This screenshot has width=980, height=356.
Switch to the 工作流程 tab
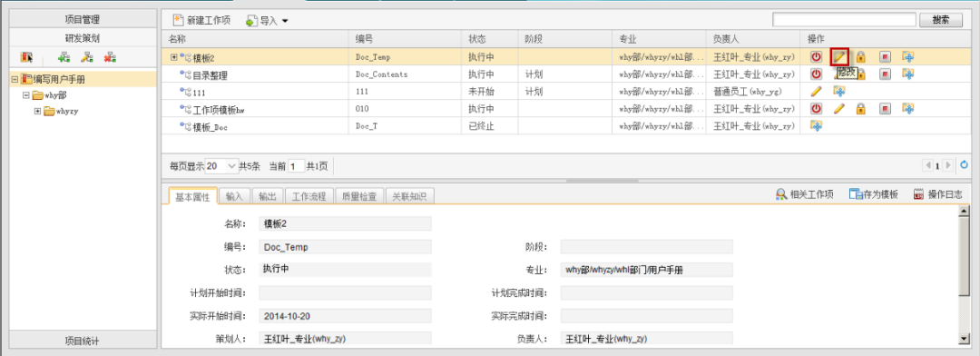pyautogui.click(x=309, y=196)
